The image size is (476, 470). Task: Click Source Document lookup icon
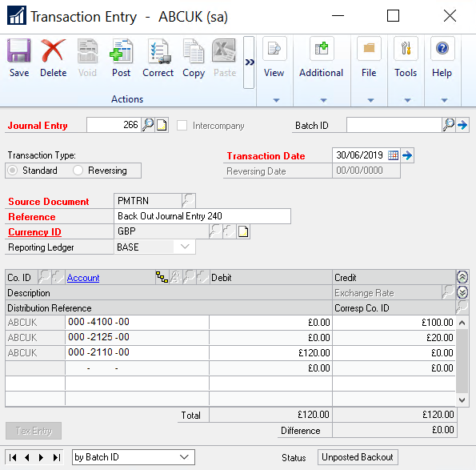[x=189, y=201]
